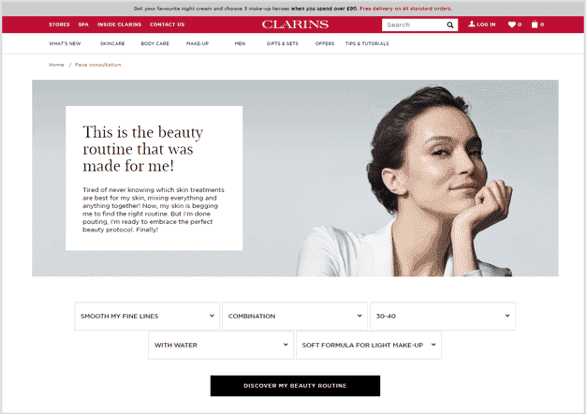Open the Gifts & Sets menu

[x=283, y=44]
